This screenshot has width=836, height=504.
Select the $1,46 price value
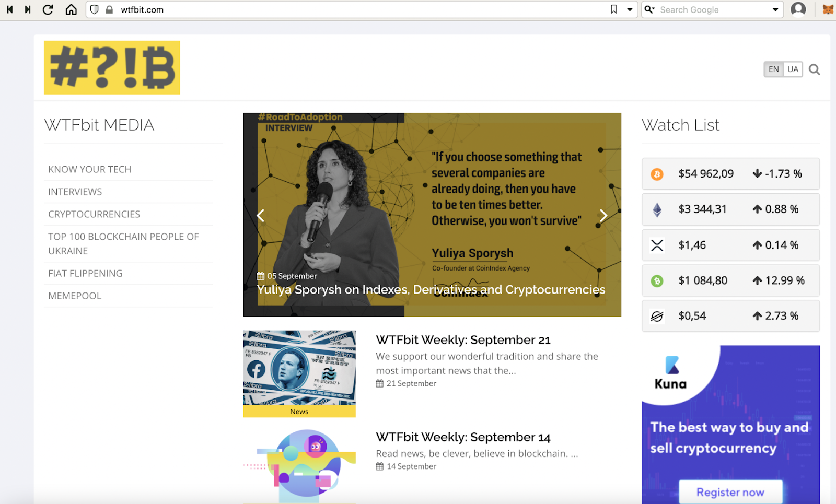[692, 245]
